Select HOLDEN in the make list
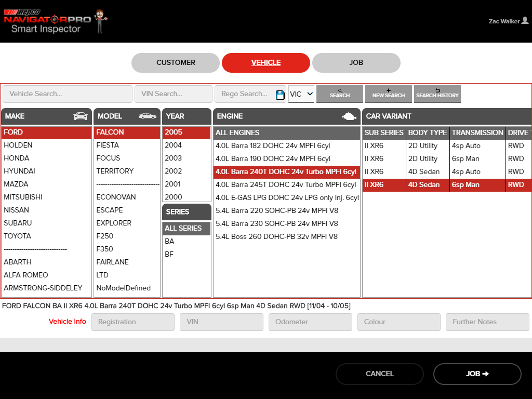Screen dimensions: 532x399 [46, 145]
